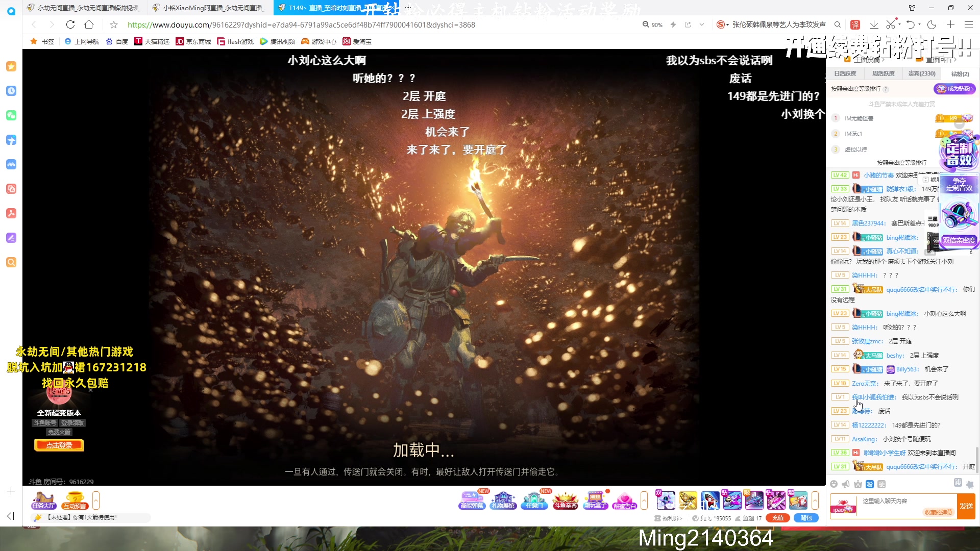This screenshot has height=551, width=980.
Task: Open the 游戏中心 bookmark
Action: (x=319, y=41)
